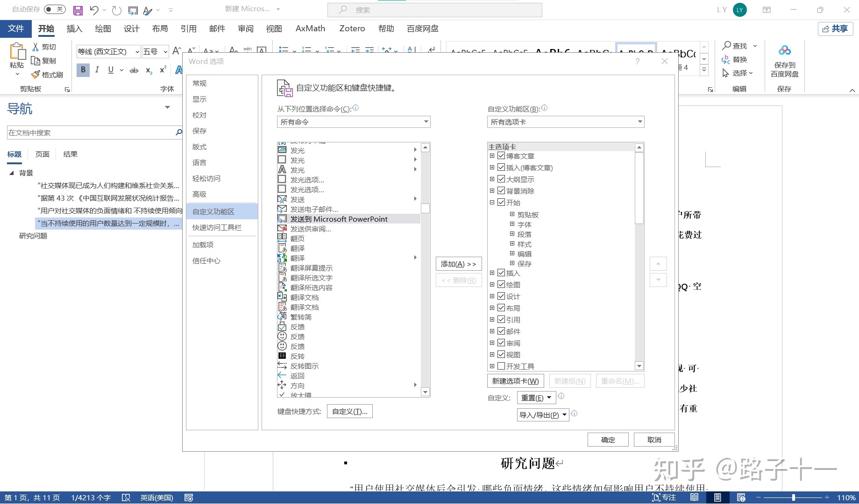Click the 共享 share button
Image resolution: width=859 pixels, height=504 pixels.
click(835, 29)
